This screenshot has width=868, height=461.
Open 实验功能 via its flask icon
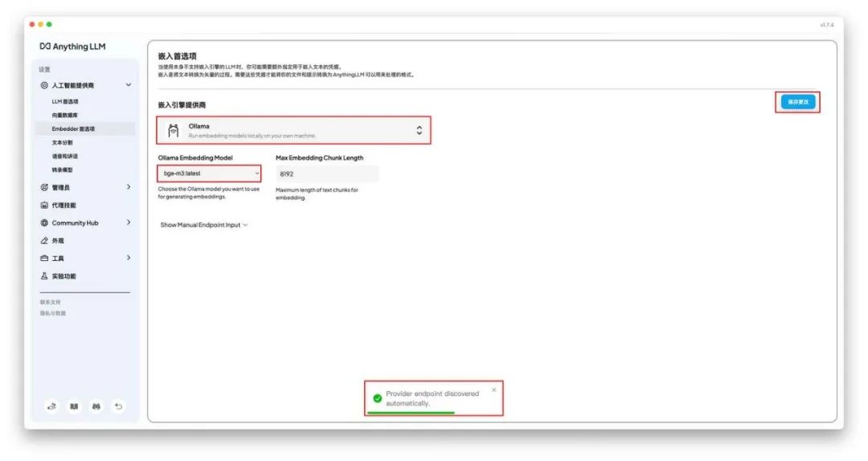point(44,276)
